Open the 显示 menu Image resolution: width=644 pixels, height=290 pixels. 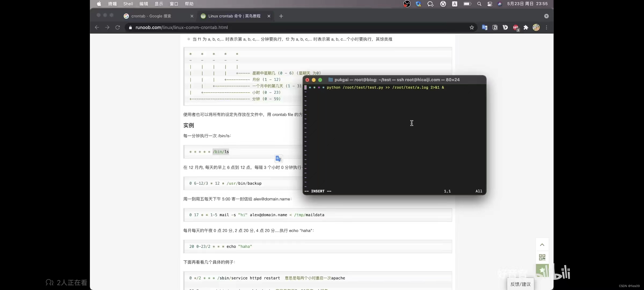point(159,4)
